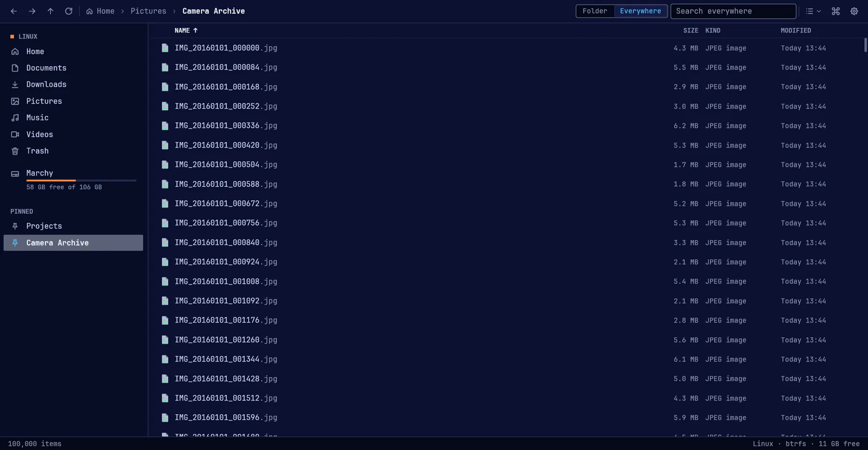
Task: Sort by the KIND column header
Action: click(713, 30)
